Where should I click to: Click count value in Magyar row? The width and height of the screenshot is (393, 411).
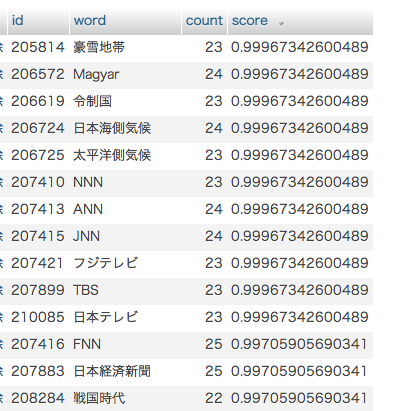pos(214,74)
